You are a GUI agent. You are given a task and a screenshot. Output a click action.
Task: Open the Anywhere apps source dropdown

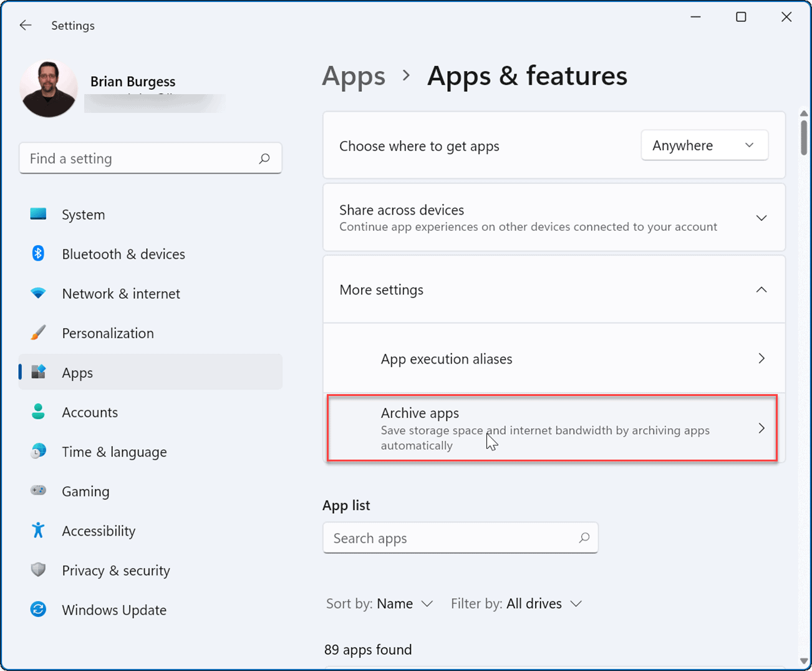click(704, 145)
